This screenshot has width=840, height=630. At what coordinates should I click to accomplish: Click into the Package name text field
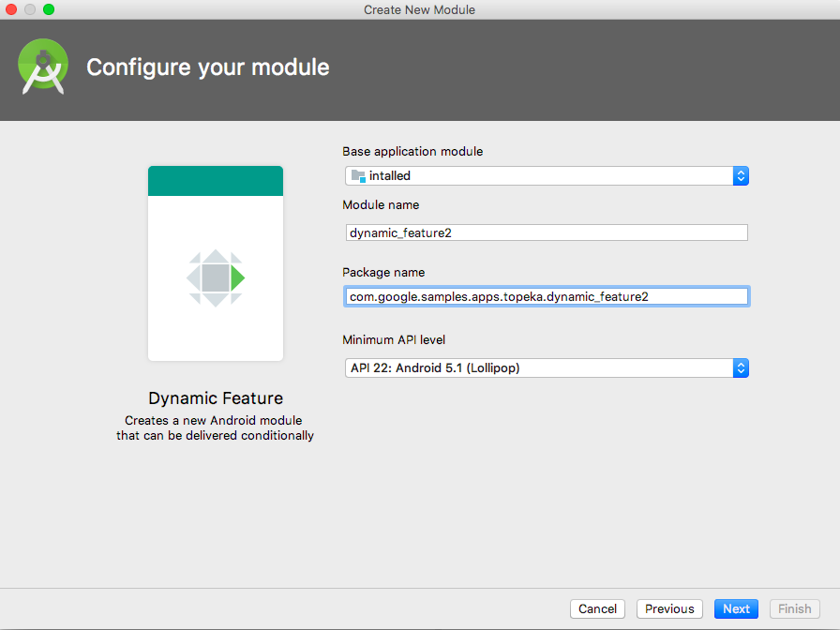coord(547,296)
